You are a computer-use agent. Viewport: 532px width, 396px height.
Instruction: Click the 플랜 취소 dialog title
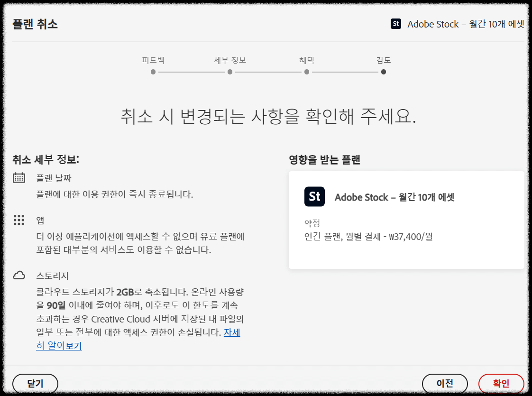(x=35, y=24)
